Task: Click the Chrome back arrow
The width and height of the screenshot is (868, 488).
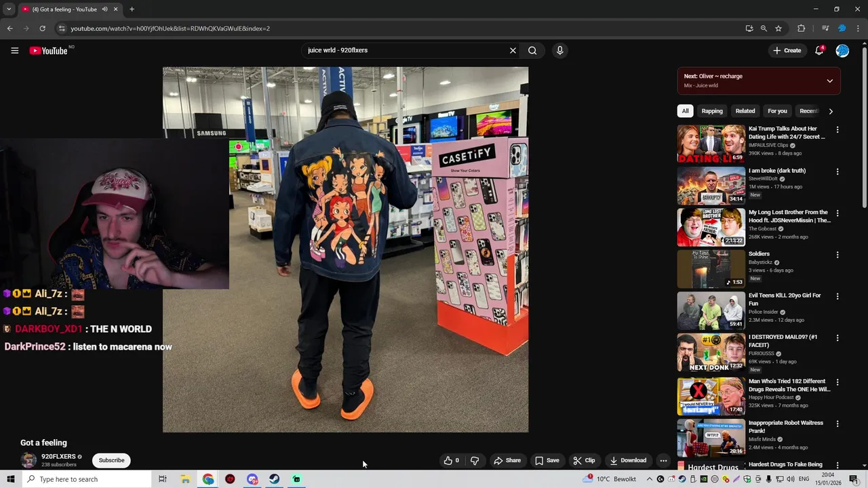Action: click(9, 28)
